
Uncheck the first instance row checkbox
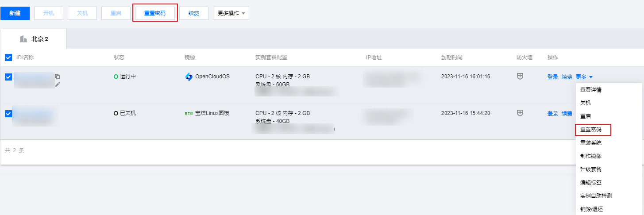click(8, 77)
